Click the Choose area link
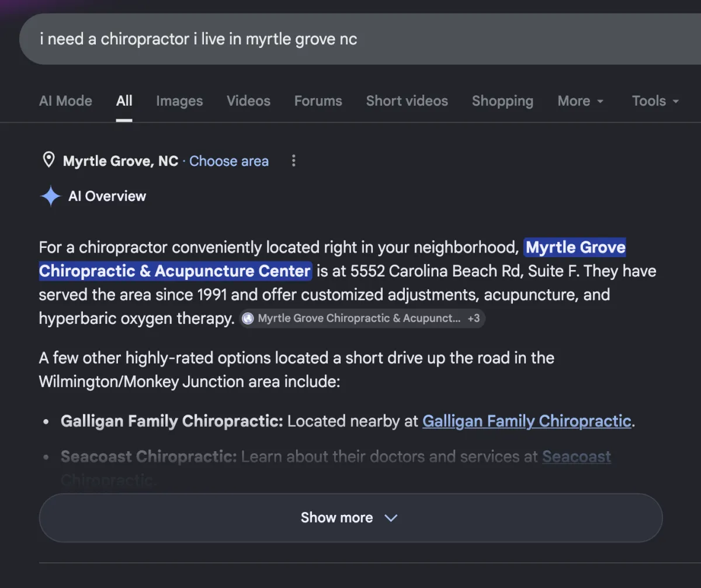 coord(229,161)
